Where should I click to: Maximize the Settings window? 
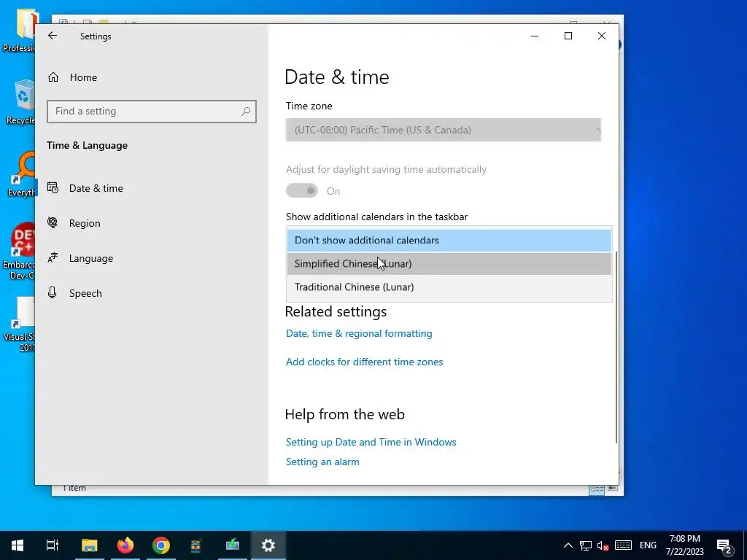pos(568,36)
